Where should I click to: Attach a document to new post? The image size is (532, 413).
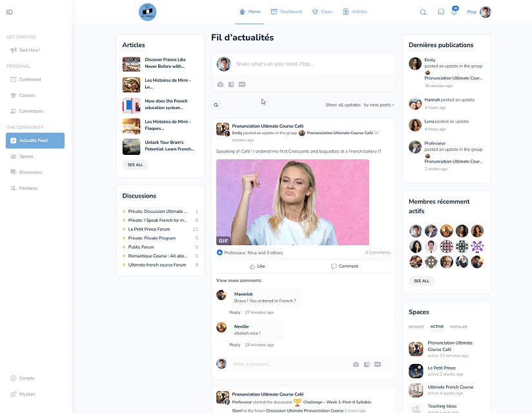[x=231, y=85]
